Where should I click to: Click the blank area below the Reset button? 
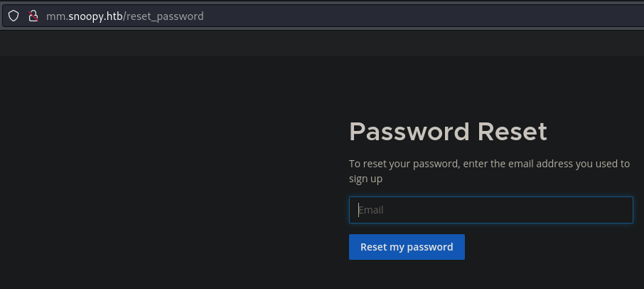click(x=407, y=276)
